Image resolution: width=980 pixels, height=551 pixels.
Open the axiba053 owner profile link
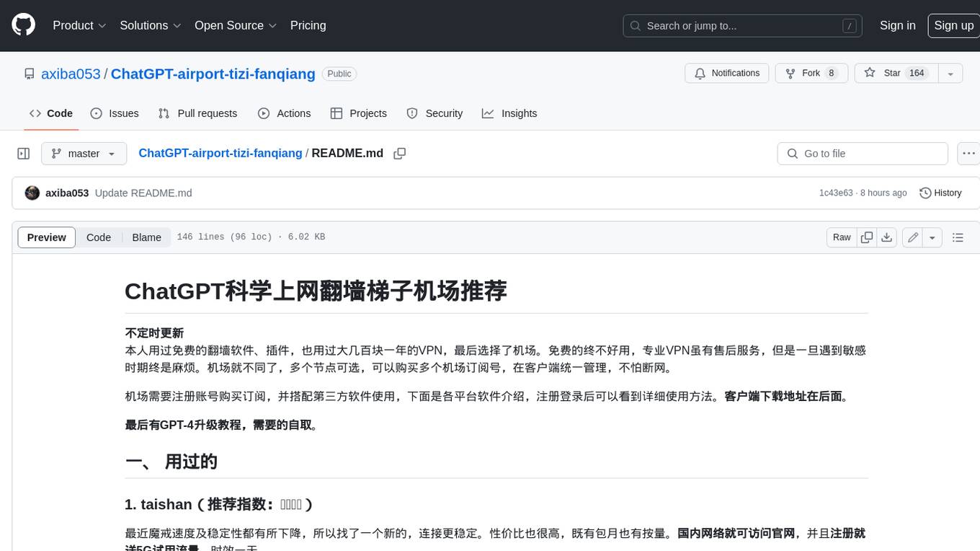pyautogui.click(x=71, y=74)
